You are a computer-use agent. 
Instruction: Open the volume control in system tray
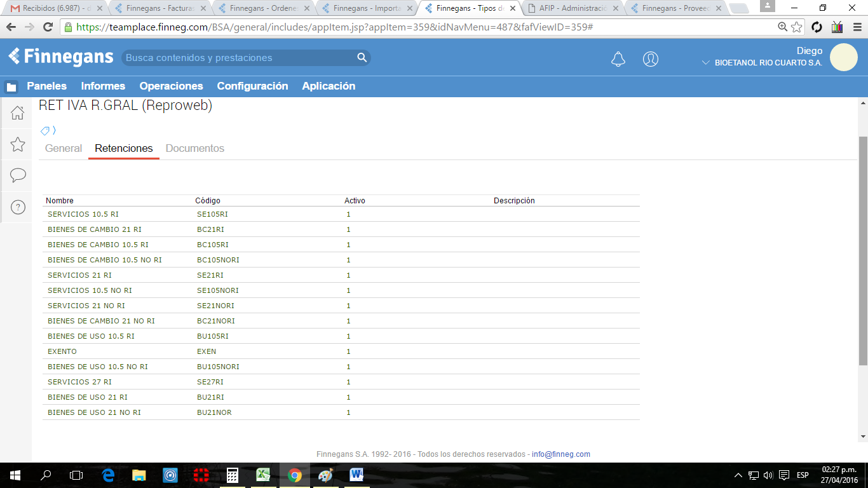click(x=768, y=475)
